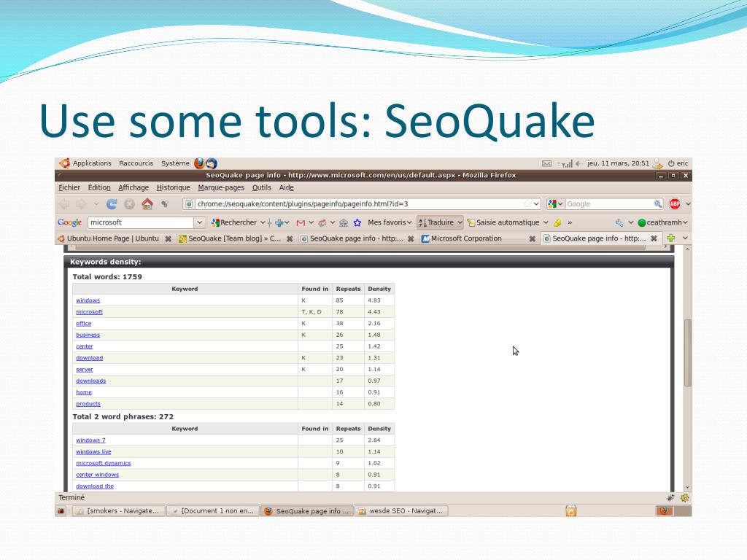Click the blue star bookmarks icon in Google toolbar
This screenshot has height=560, width=747.
pyautogui.click(x=357, y=222)
